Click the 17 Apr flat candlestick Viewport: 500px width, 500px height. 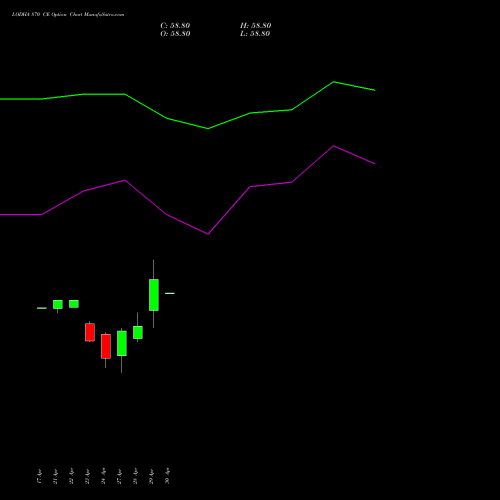tap(42, 308)
